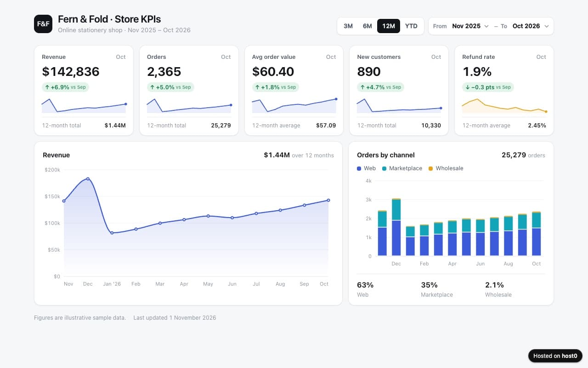This screenshot has height=368, width=588.
Task: Click the Feb bar in Orders by channel
Action: (x=424, y=240)
